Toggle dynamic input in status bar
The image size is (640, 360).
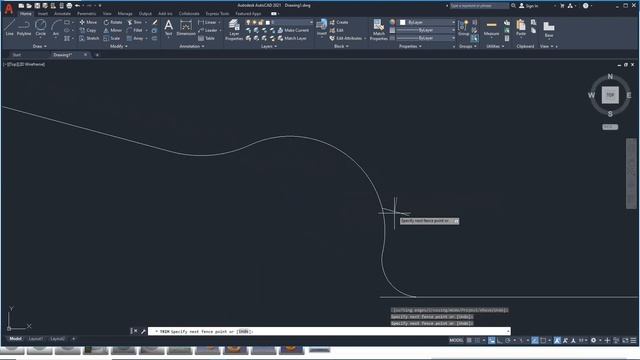491,340
